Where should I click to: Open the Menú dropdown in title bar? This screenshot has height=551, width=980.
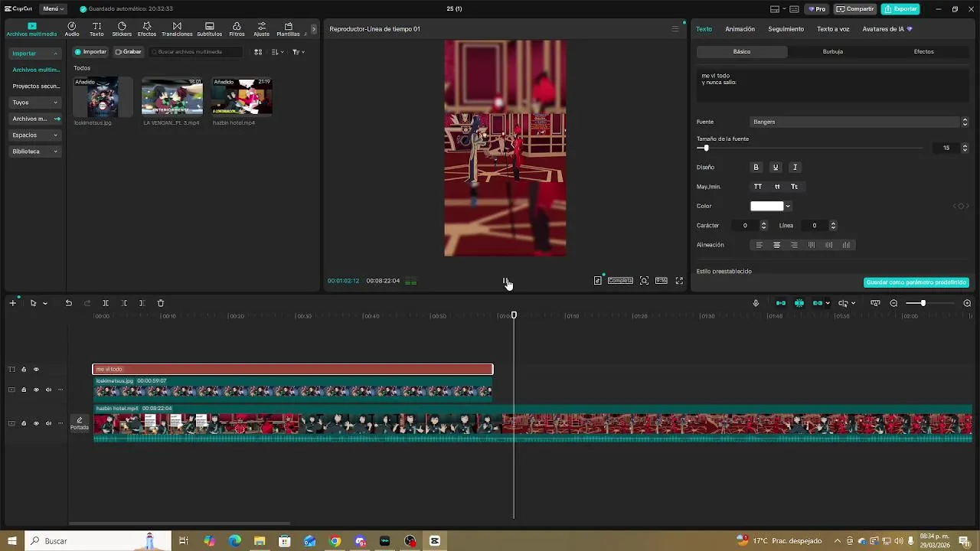coord(52,8)
